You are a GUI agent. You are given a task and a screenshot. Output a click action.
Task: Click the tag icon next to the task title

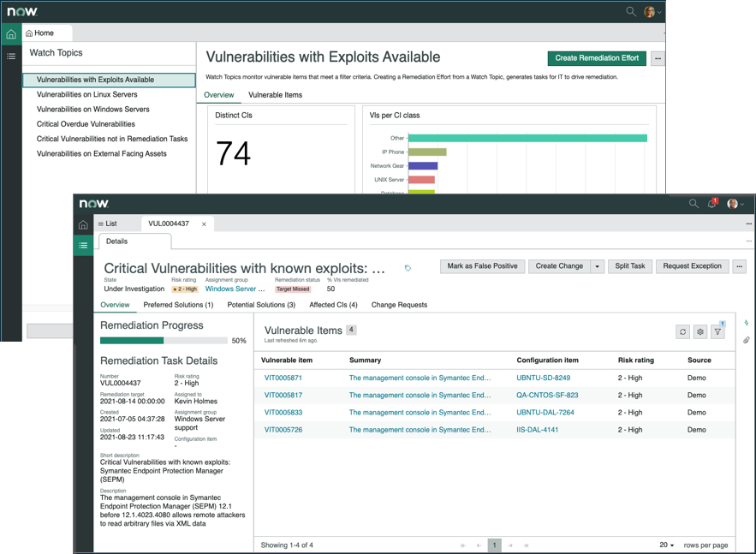click(408, 268)
